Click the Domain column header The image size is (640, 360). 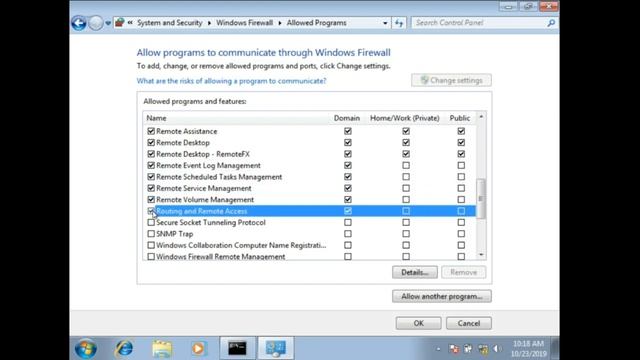point(347,118)
